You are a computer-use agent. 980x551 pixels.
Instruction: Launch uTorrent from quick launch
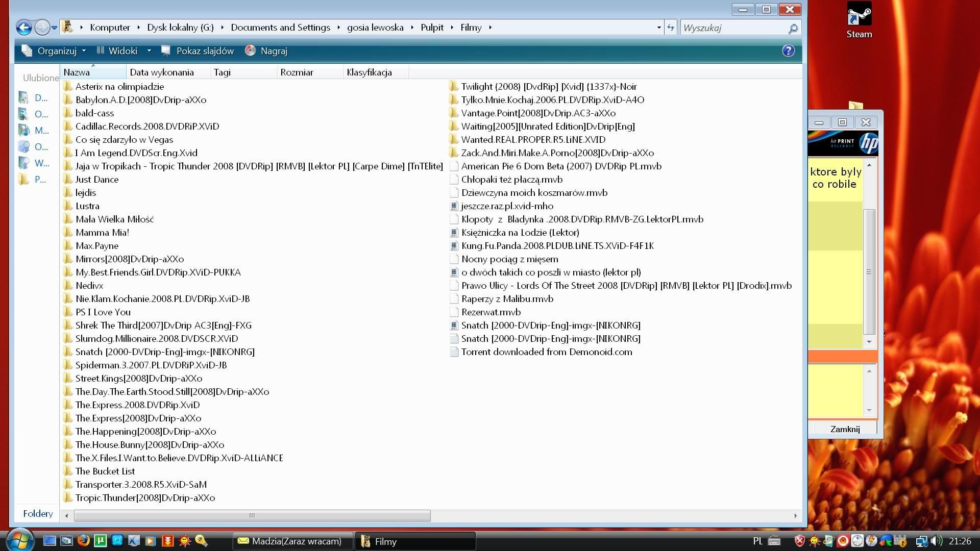101,541
